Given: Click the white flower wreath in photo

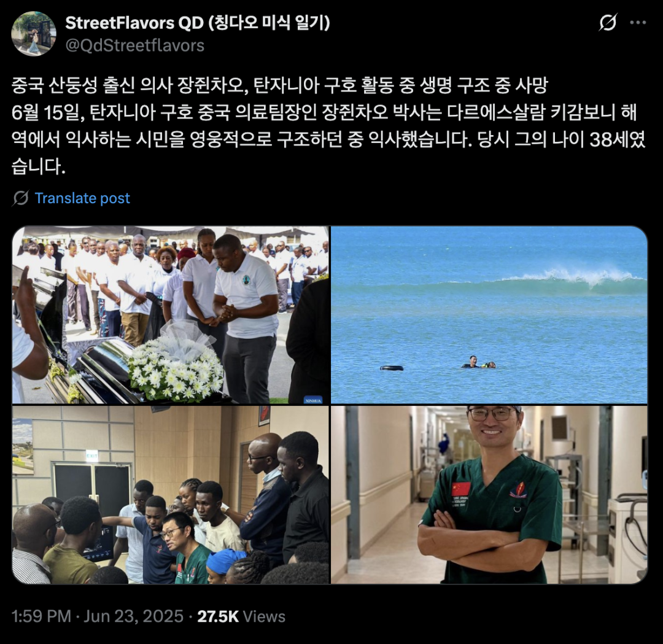Looking at the screenshot, I should pyautogui.click(x=176, y=366).
